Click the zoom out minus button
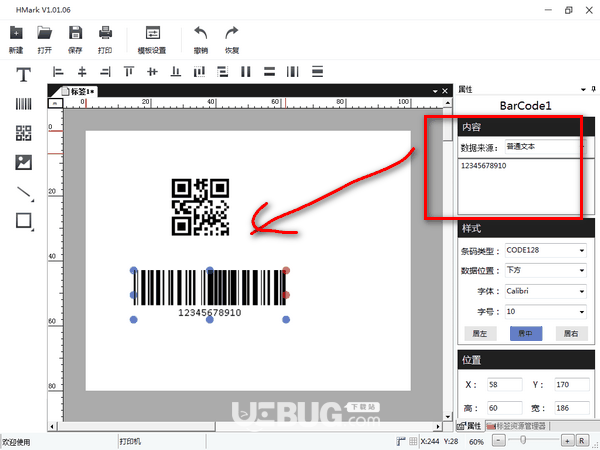Viewport: 600px width, 450px height. [x=499, y=441]
